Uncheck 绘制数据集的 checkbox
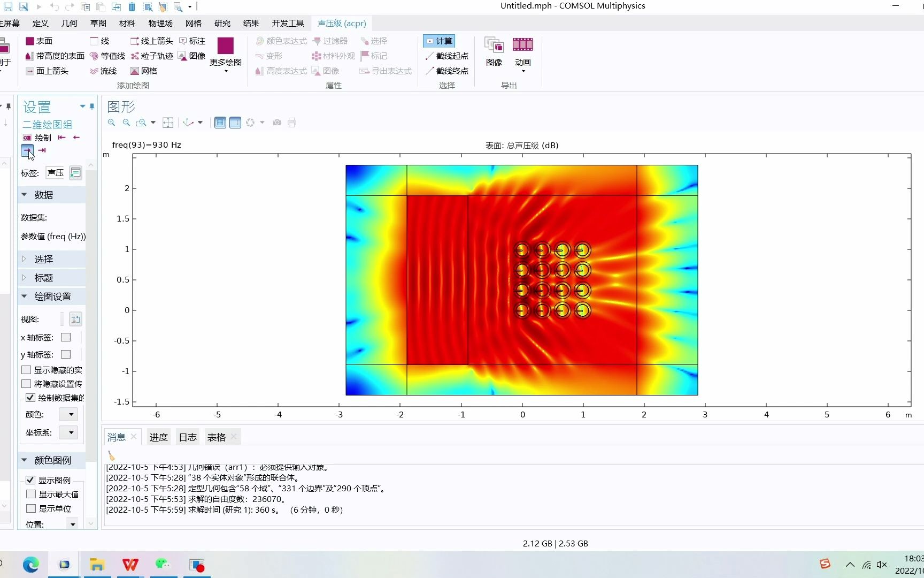The image size is (924, 578). point(30,398)
